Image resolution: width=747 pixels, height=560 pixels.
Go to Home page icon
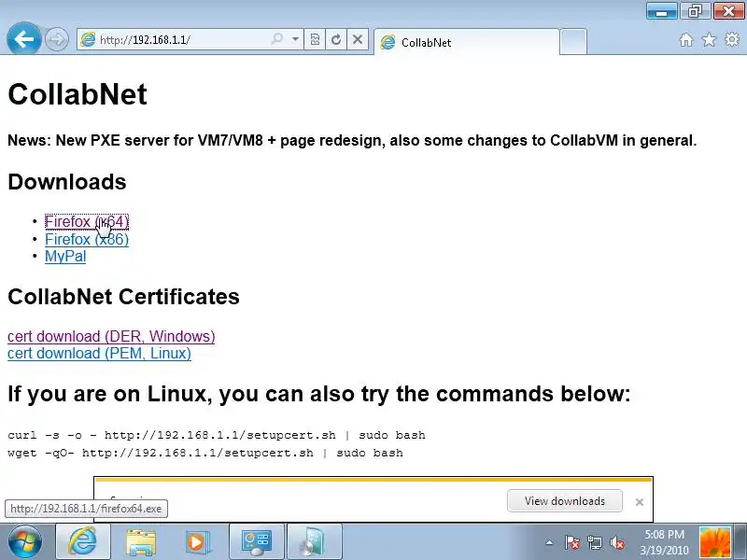click(686, 39)
